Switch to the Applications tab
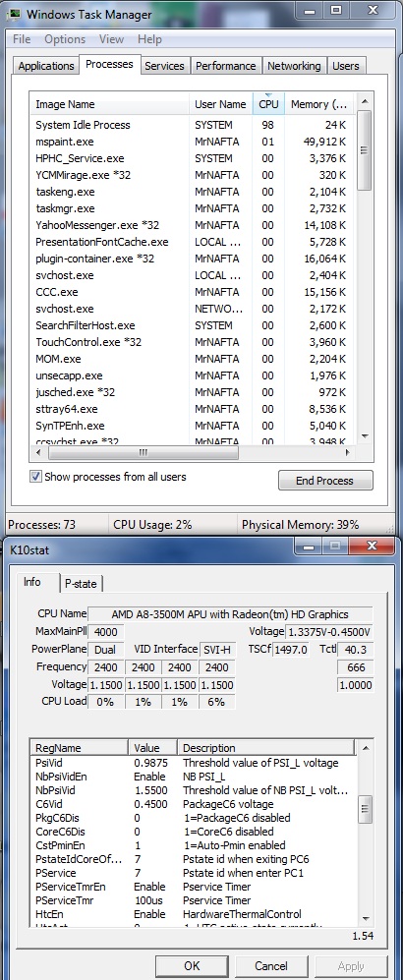This screenshot has width=403, height=980. pyautogui.click(x=46, y=66)
